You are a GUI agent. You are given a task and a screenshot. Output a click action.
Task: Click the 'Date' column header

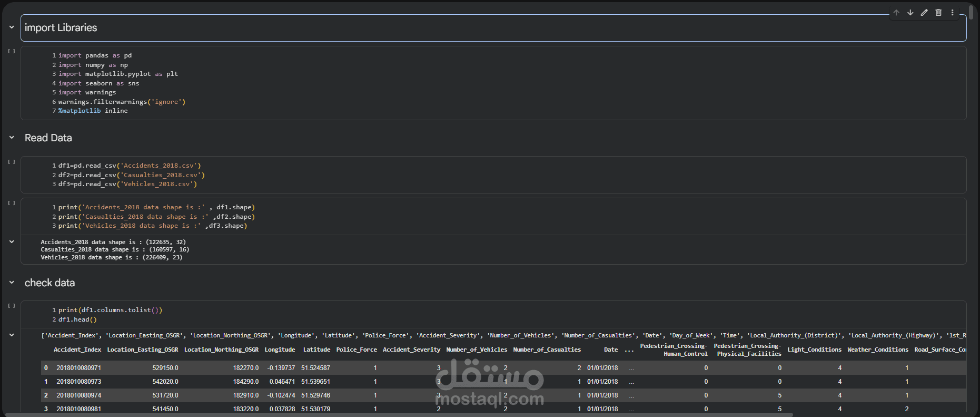(611, 350)
